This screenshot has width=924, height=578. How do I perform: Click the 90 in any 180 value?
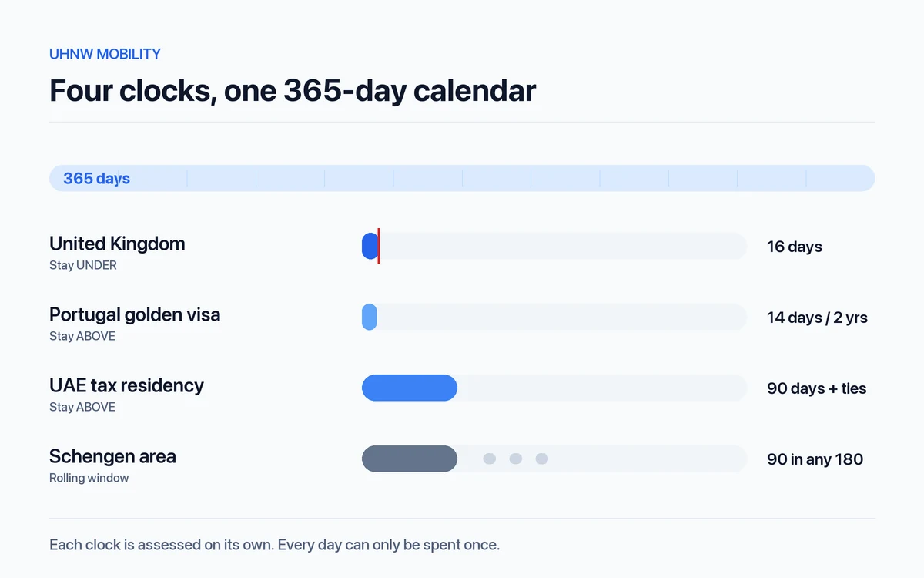[815, 459]
